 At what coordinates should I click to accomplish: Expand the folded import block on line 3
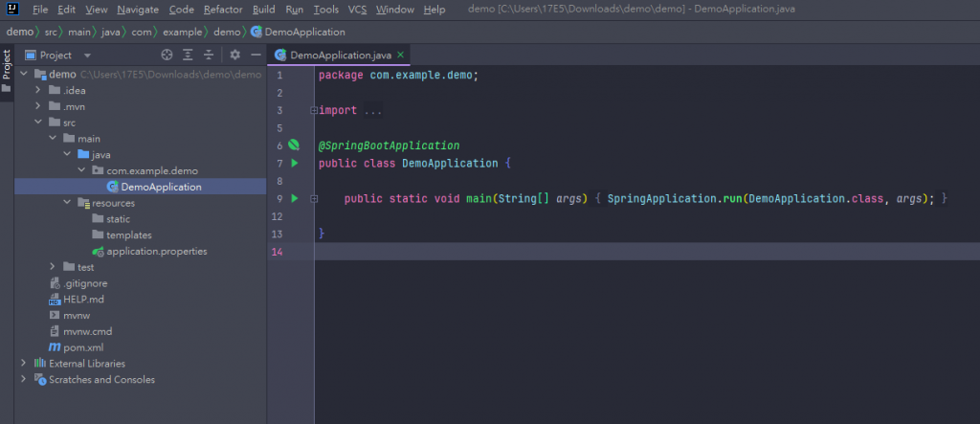tap(314, 111)
